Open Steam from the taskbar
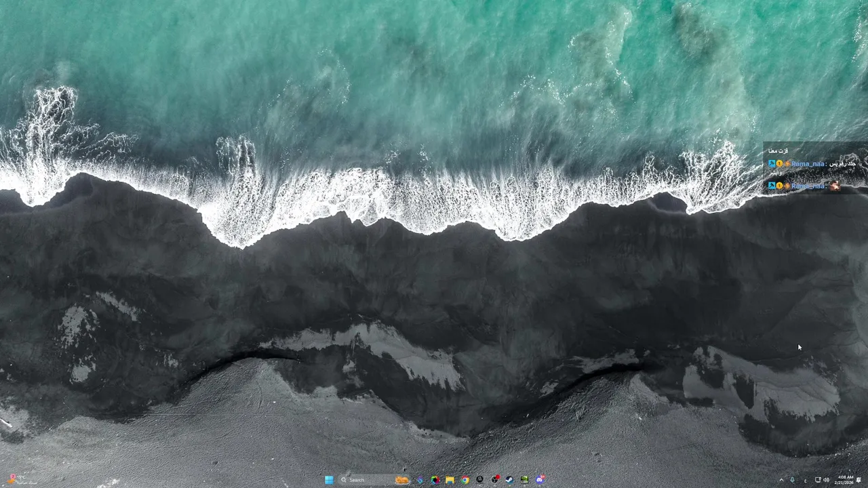The height and width of the screenshot is (488, 868). [x=509, y=480]
